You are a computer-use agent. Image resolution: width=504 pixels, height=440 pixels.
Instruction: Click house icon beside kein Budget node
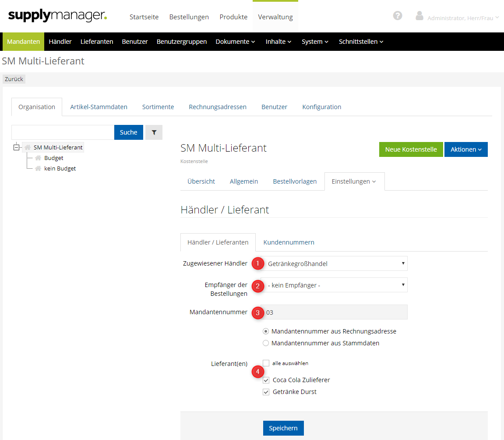[38, 169]
